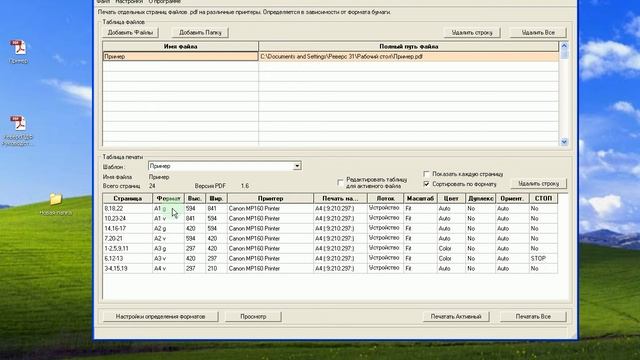
Task: Click the Имя файла column header
Action: coord(180,47)
